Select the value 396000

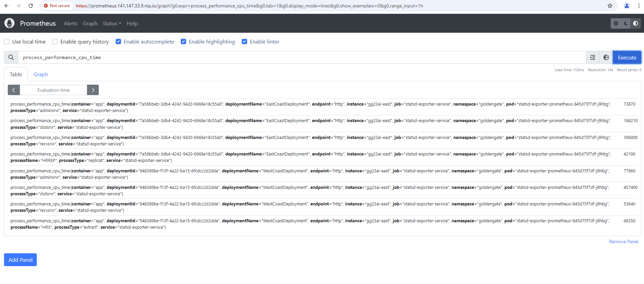[631, 138]
